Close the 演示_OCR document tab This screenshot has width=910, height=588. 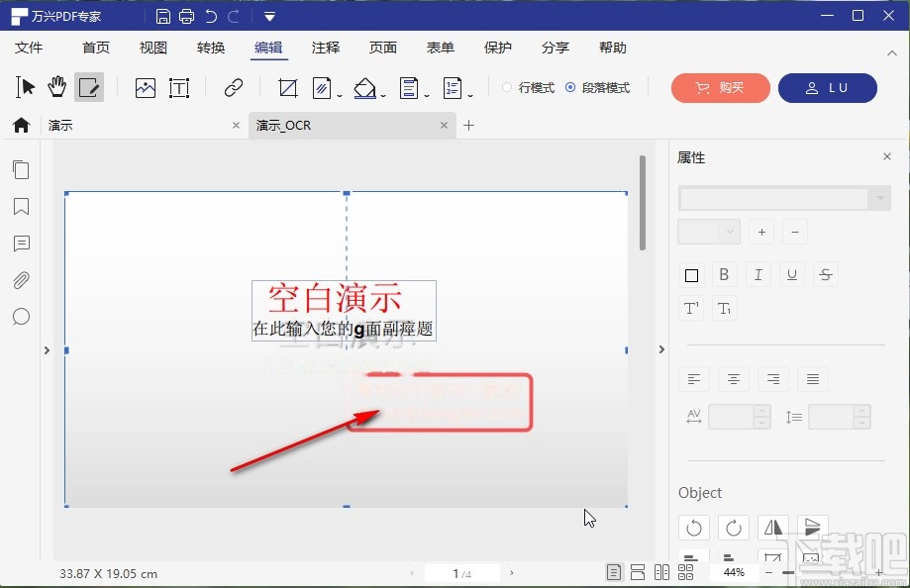click(x=444, y=125)
